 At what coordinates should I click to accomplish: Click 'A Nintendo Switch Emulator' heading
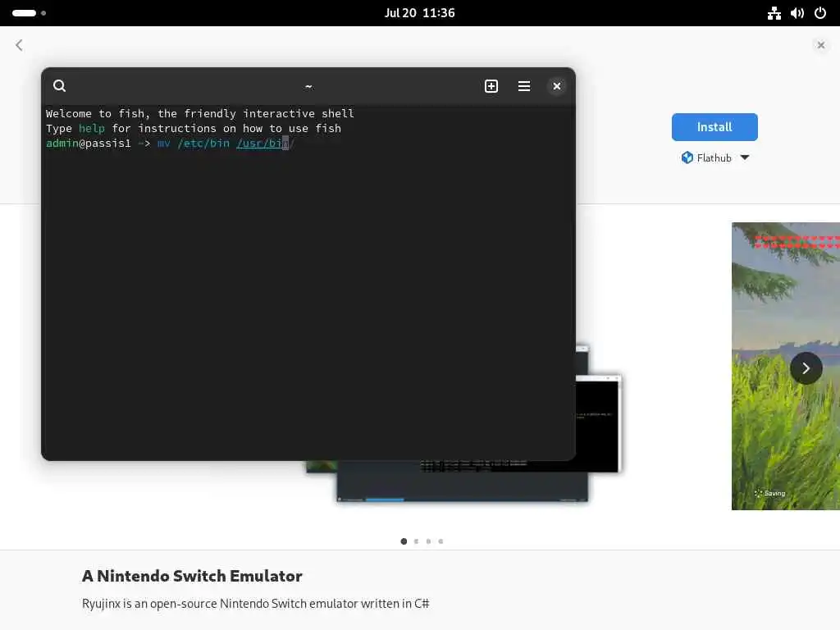pyautogui.click(x=192, y=576)
